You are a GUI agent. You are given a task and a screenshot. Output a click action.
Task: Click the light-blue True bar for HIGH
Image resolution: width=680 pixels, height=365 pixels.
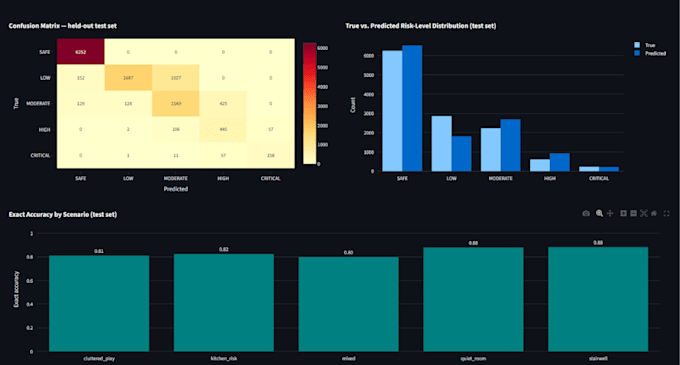[540, 165]
